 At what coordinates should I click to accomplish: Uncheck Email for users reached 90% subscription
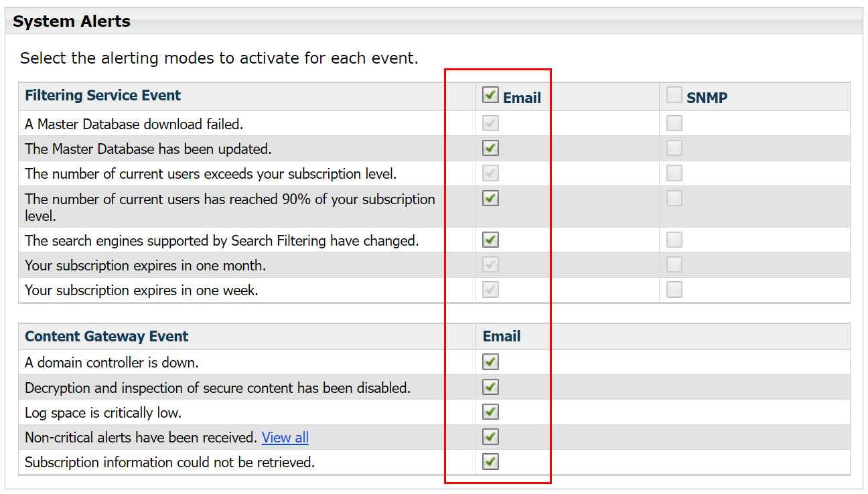(x=490, y=198)
